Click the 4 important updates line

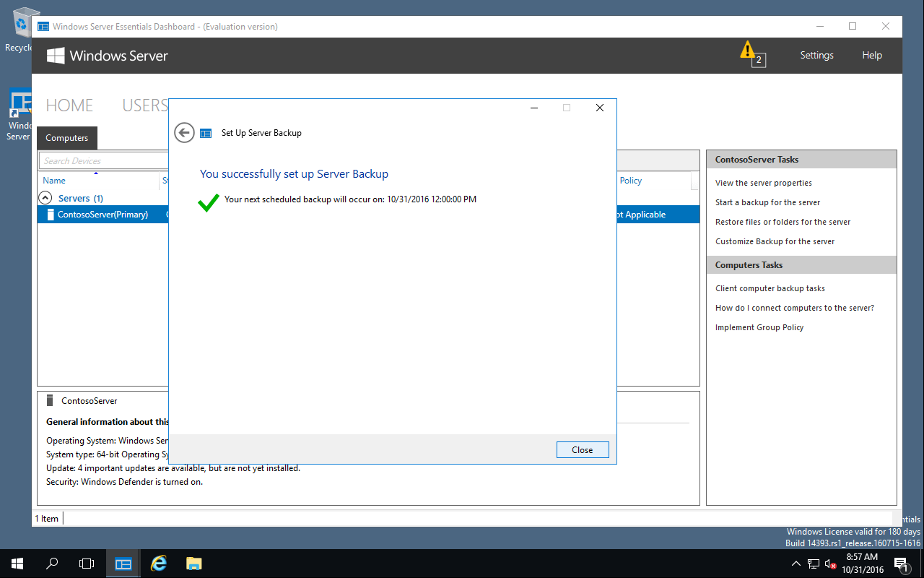(173, 468)
